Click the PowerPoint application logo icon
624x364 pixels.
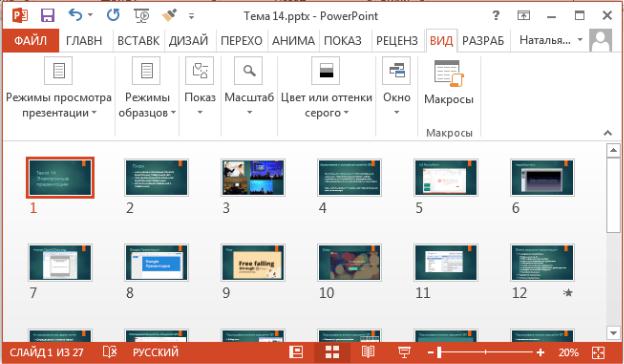[20, 16]
